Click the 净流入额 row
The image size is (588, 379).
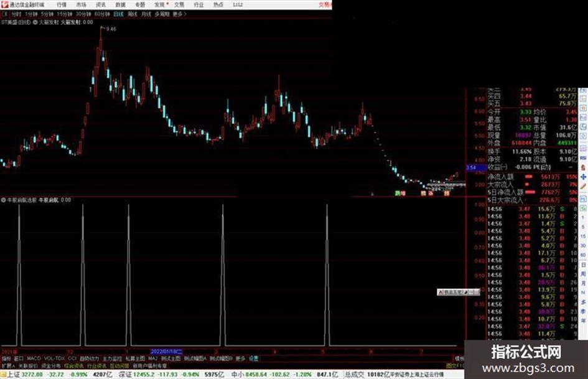point(532,176)
